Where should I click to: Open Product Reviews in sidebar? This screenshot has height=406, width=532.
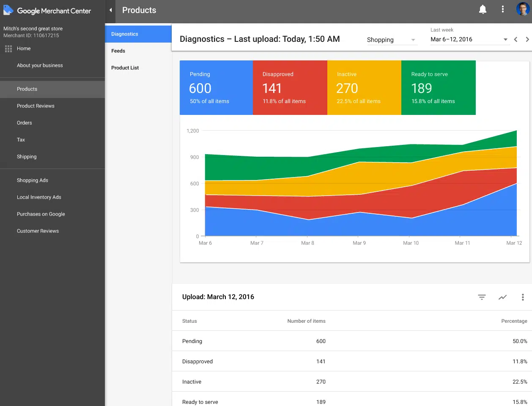tap(36, 106)
